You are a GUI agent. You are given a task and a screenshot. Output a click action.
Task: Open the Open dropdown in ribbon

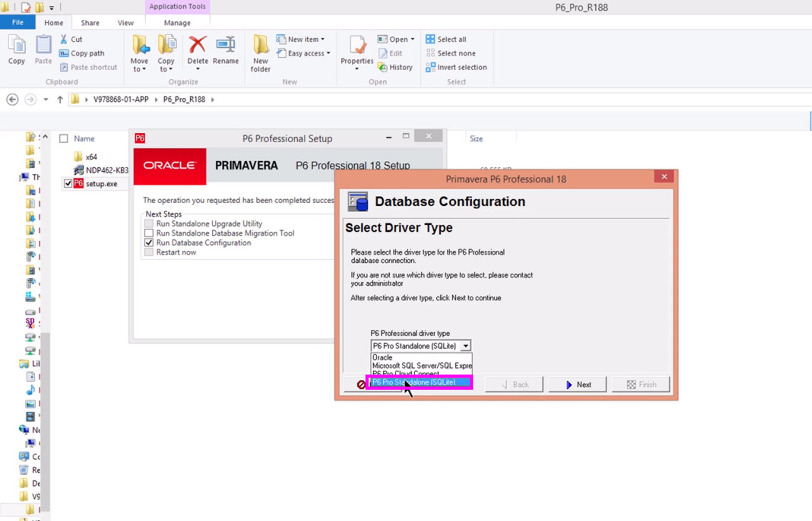[x=396, y=39]
